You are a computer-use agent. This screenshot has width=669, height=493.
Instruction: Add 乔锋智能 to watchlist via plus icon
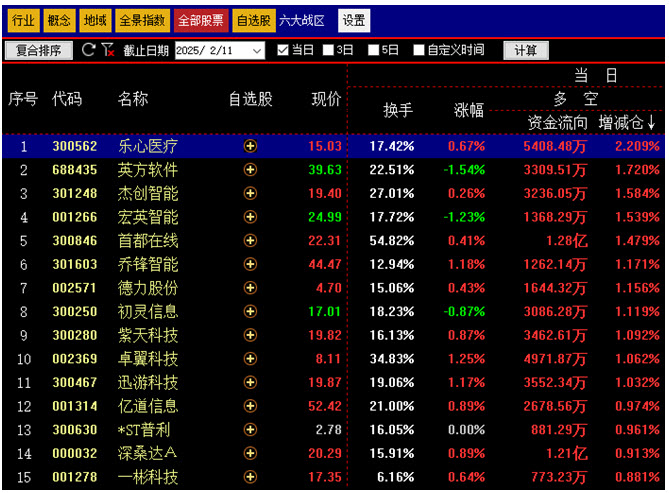click(250, 264)
